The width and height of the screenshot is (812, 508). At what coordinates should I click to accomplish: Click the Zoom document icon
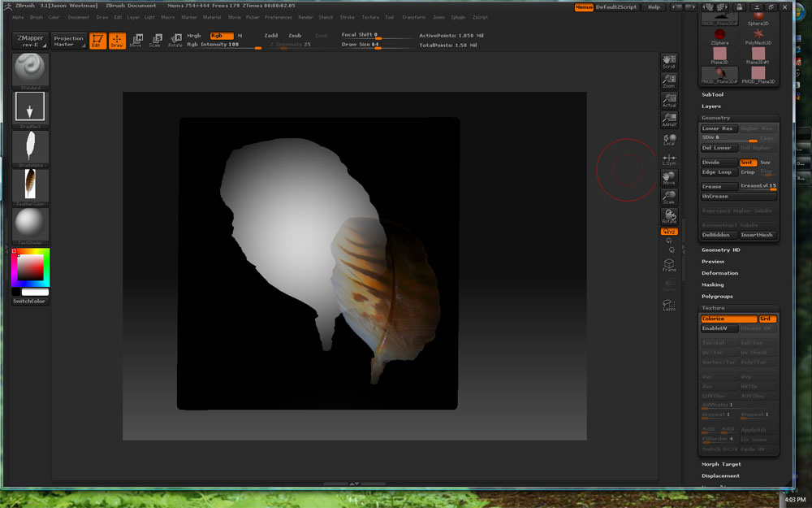coord(669,80)
